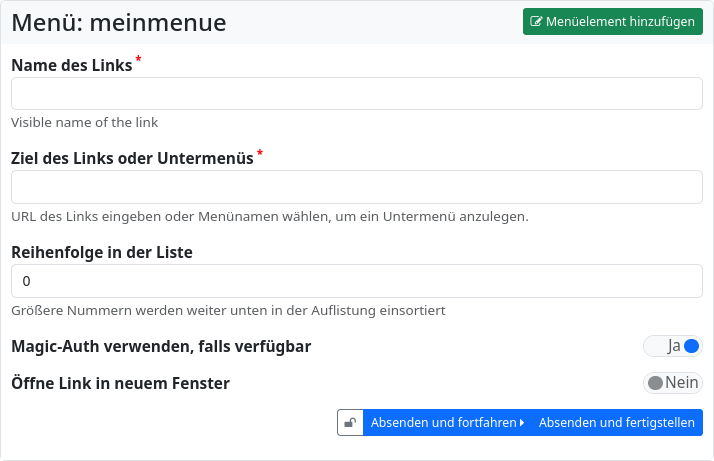Screen dimensions: 714x461
Task: Click the pencil edit icon beside Menüelement hinzufügen
Action: [537, 22]
